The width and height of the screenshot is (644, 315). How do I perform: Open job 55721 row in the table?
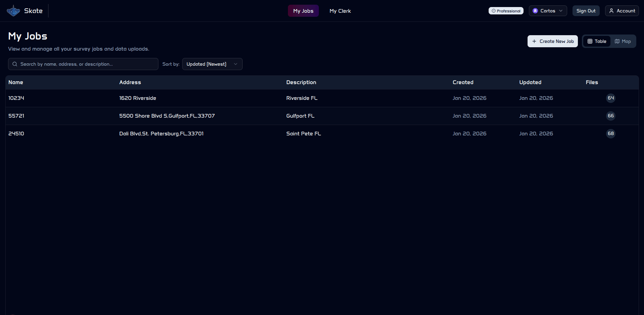[x=16, y=116]
